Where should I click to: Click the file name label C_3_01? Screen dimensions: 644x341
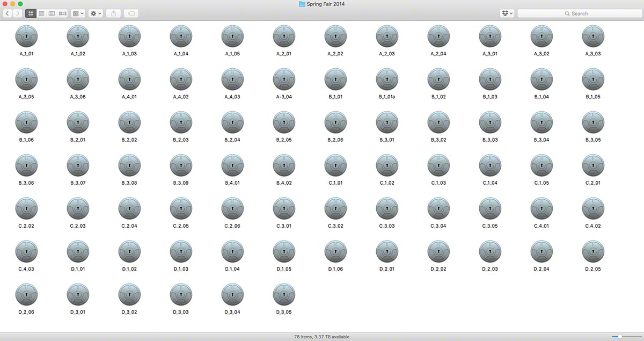pyautogui.click(x=284, y=226)
